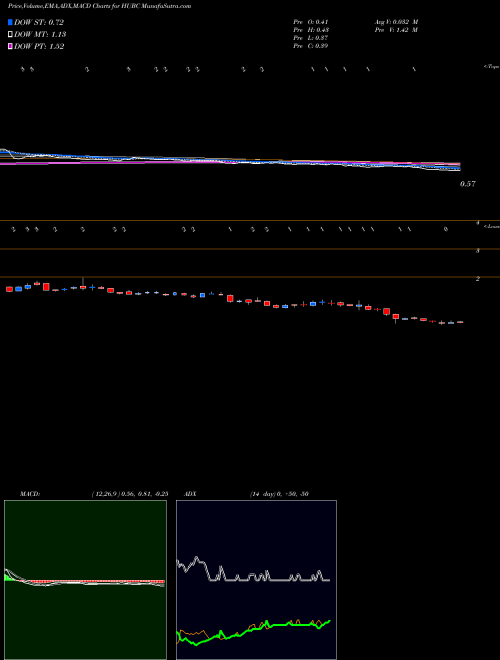Open the dark blue ADX indicator chart
Image resolution: width=500 pixels, height=660 pixels.
click(256, 580)
